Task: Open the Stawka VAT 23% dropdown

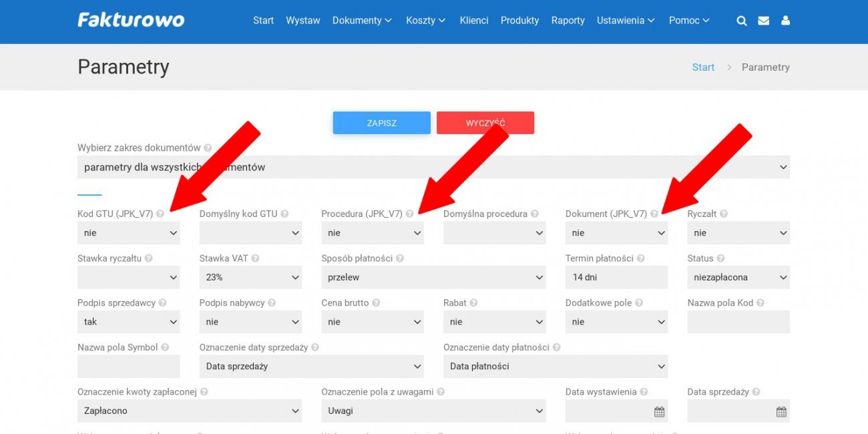Action: 250,277
